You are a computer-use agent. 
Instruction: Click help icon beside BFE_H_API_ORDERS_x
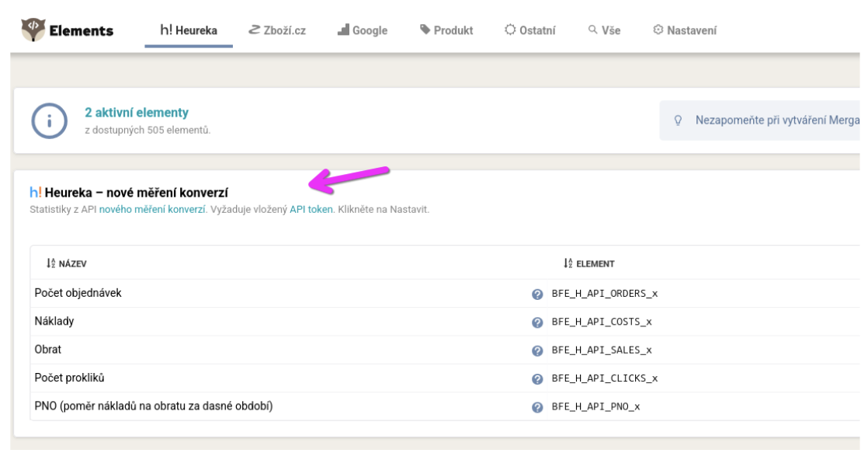(x=536, y=294)
